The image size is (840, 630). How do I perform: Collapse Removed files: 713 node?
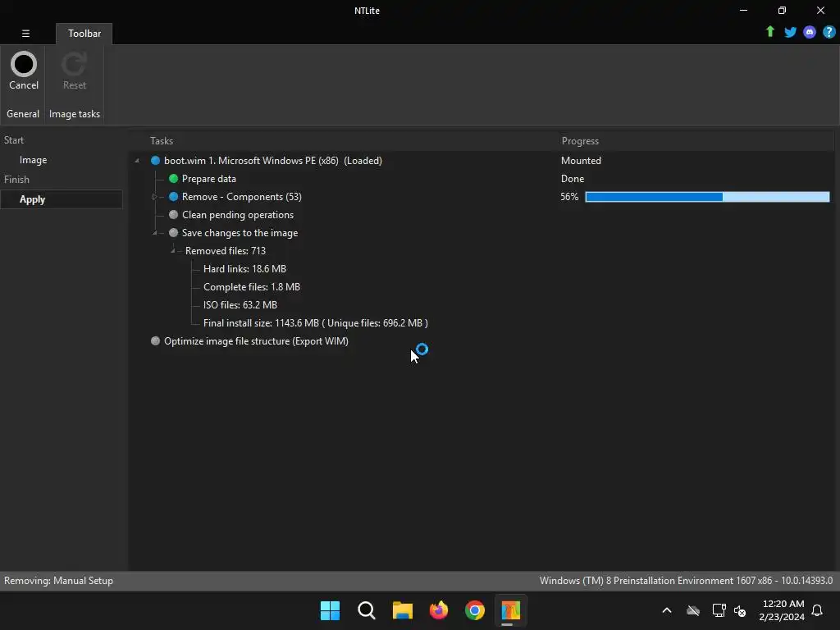tap(172, 251)
